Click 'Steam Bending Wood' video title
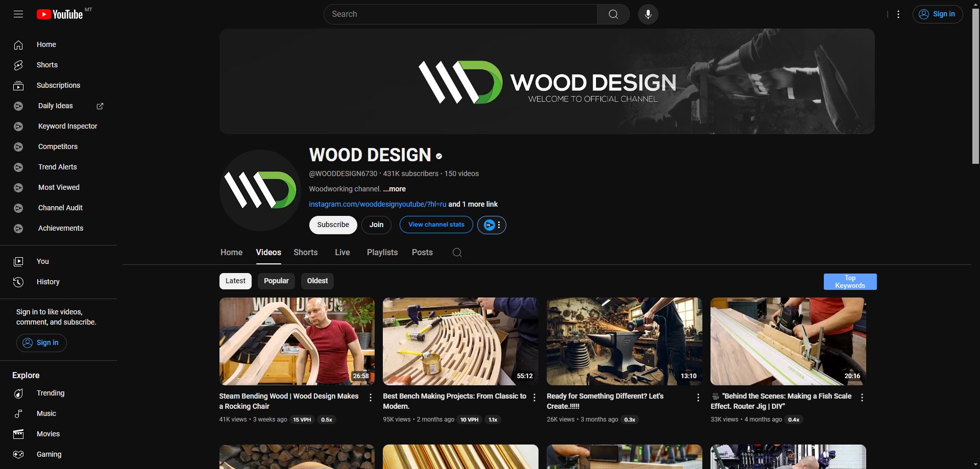 click(x=289, y=401)
